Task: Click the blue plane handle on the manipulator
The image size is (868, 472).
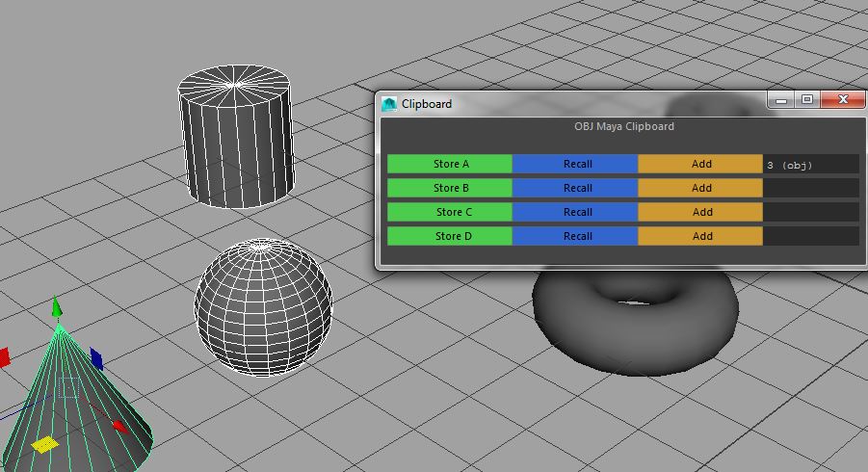Action: tap(96, 358)
